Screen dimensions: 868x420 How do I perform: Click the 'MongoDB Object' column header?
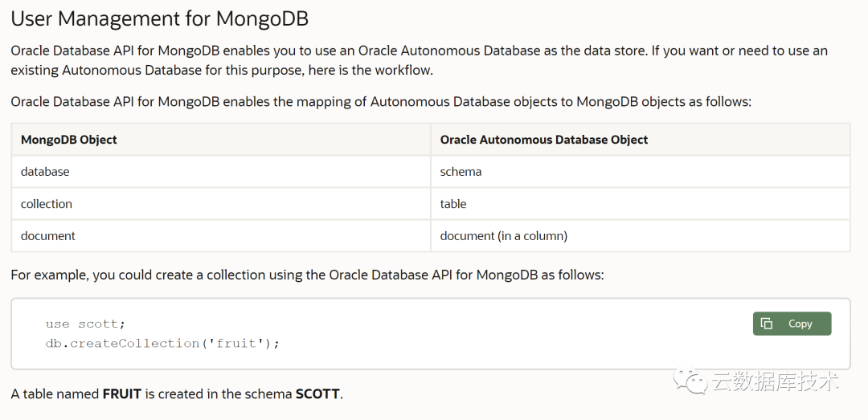click(69, 140)
